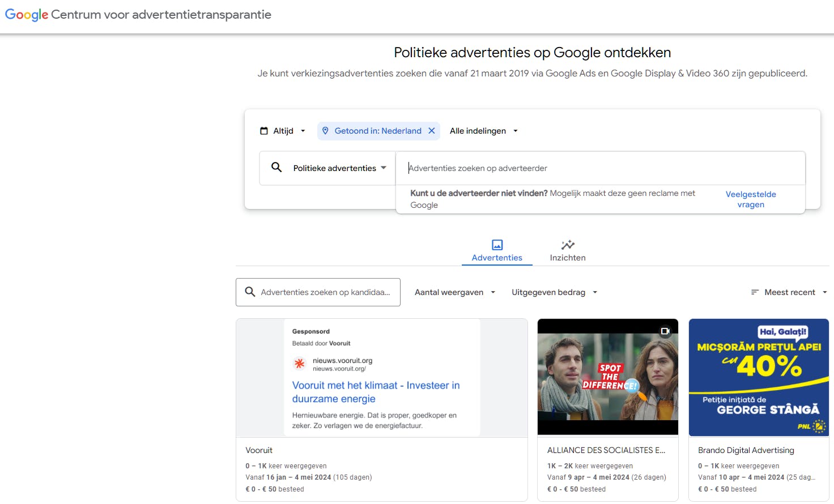The width and height of the screenshot is (834, 504).
Task: Focus the advertiser search field
Action: pyautogui.click(x=601, y=168)
